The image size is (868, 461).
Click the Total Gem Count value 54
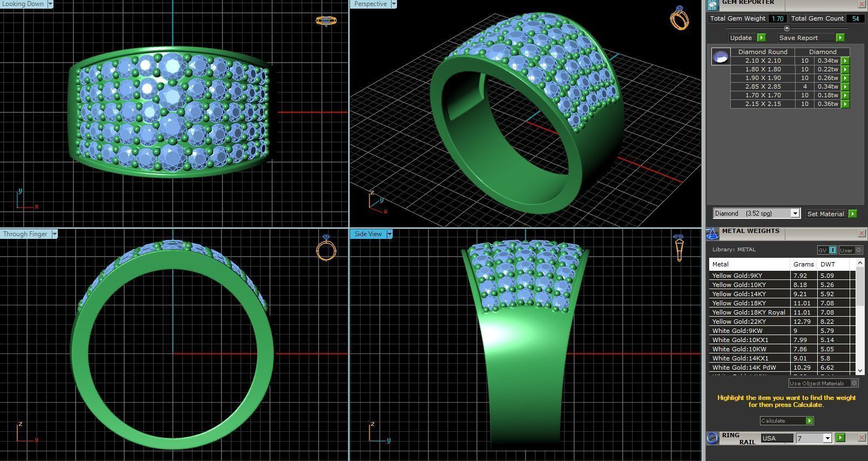pyautogui.click(x=855, y=18)
